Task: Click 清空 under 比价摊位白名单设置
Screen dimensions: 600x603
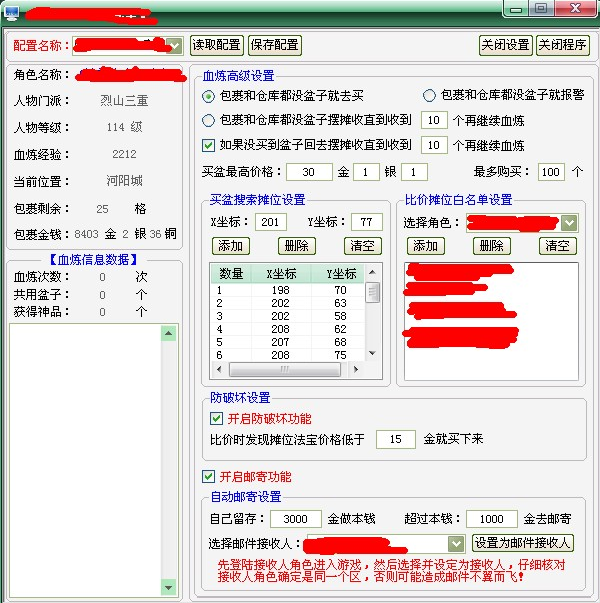Action: tap(558, 246)
